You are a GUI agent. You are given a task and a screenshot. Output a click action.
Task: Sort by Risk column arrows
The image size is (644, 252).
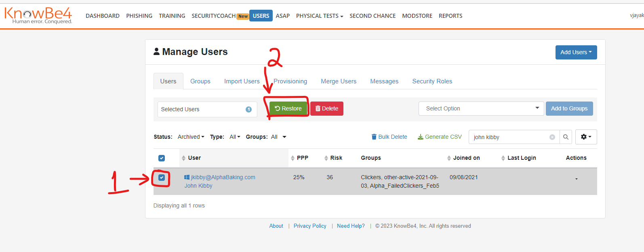pyautogui.click(x=326, y=158)
